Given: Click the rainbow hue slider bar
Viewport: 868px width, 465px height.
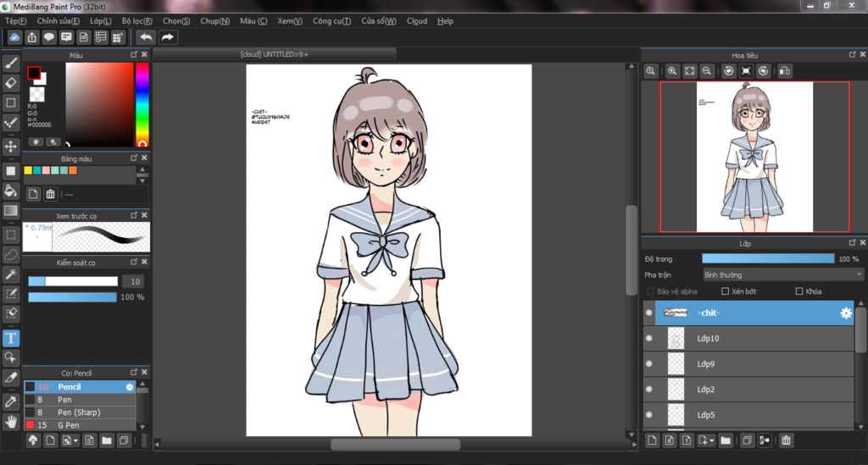Looking at the screenshot, I should pos(142,104).
